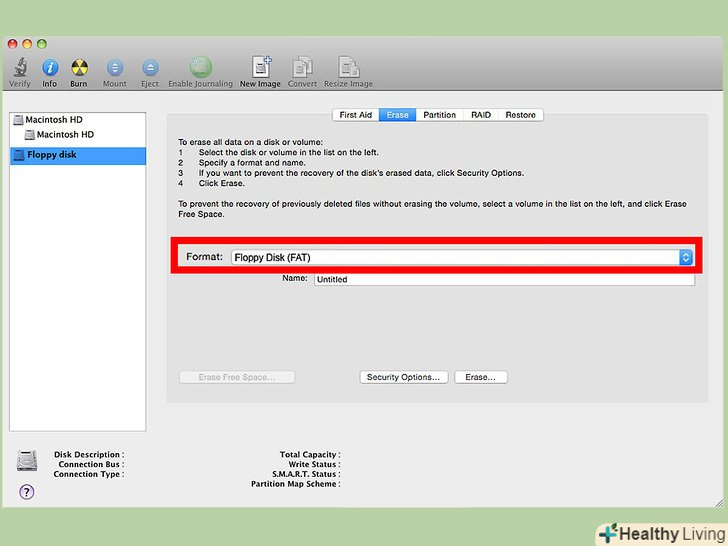Open the help question mark button

point(27,492)
